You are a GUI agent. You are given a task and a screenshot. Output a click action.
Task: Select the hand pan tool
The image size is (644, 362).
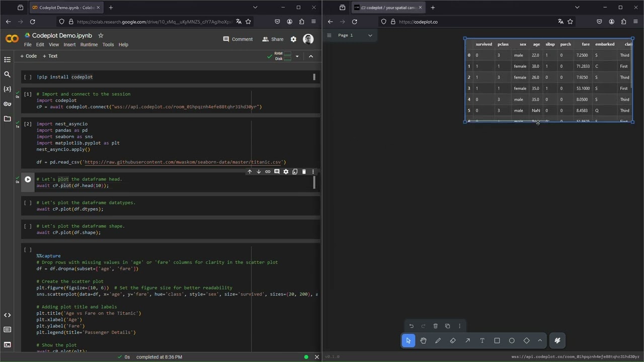coord(423,340)
